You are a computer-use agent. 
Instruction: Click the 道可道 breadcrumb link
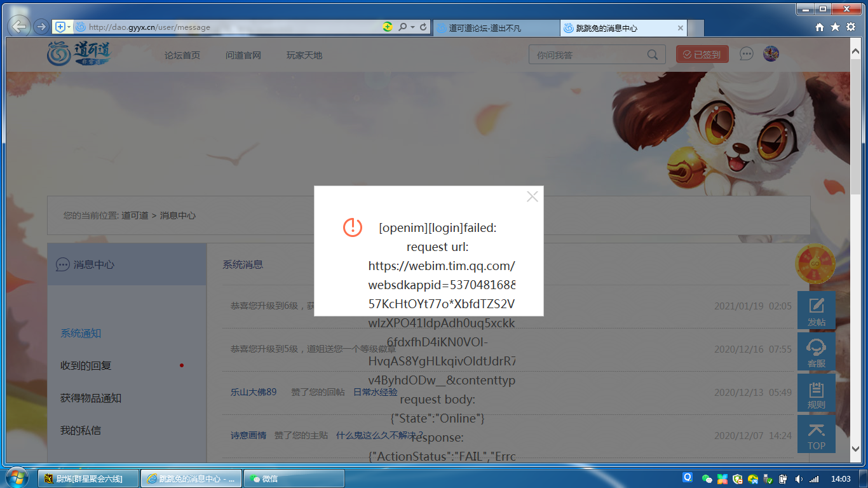click(x=135, y=215)
